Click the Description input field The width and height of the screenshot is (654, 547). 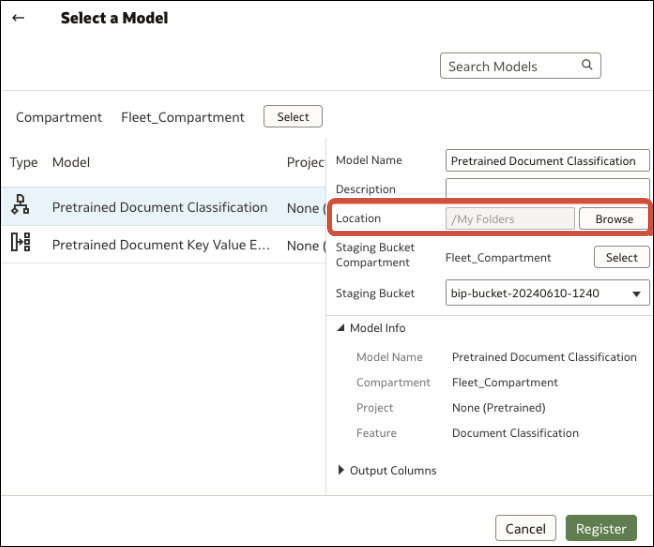coord(547,189)
